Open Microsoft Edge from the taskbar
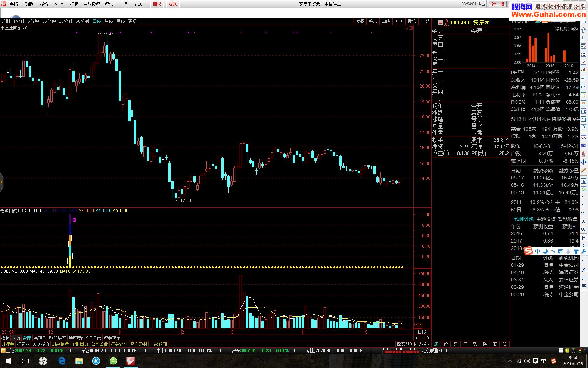The height and width of the screenshot is (368, 588). click(x=62, y=361)
